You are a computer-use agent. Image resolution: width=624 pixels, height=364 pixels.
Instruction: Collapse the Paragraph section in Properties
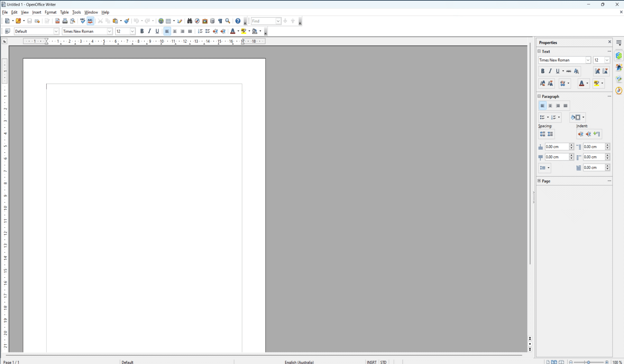pos(539,96)
